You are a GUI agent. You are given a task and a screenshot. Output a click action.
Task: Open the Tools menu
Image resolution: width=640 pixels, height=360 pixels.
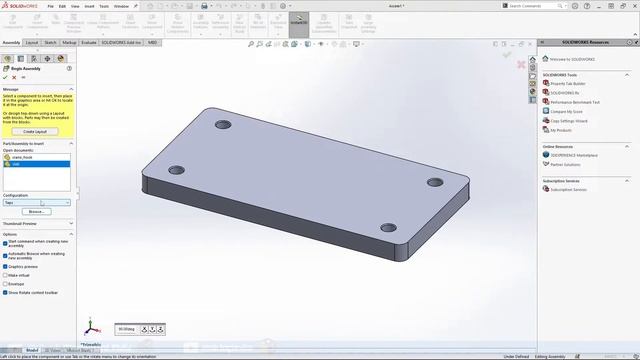pos(104,6)
